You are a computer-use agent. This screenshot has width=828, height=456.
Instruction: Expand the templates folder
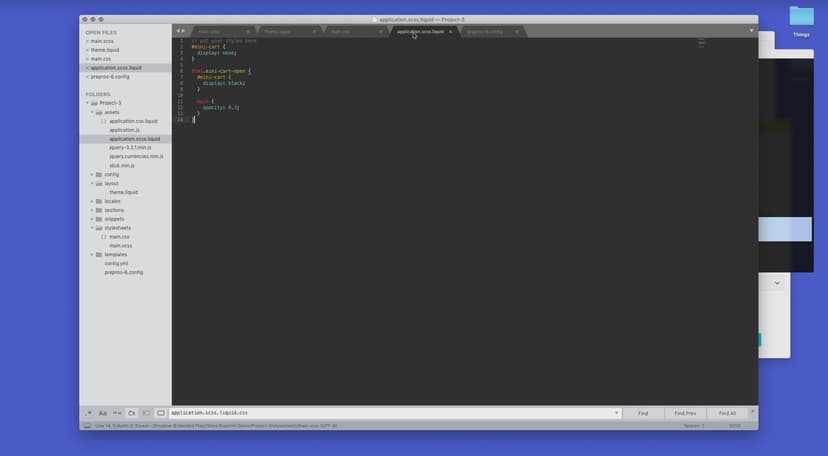[x=92, y=254]
